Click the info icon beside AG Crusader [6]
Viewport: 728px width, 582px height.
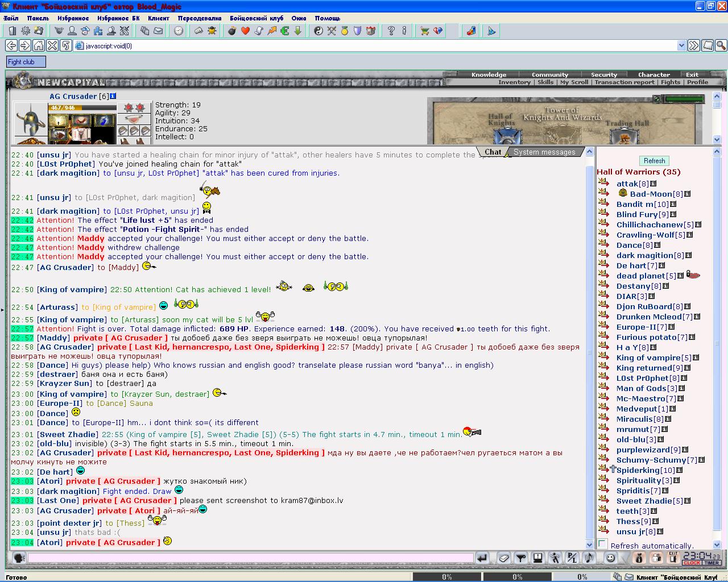point(113,96)
